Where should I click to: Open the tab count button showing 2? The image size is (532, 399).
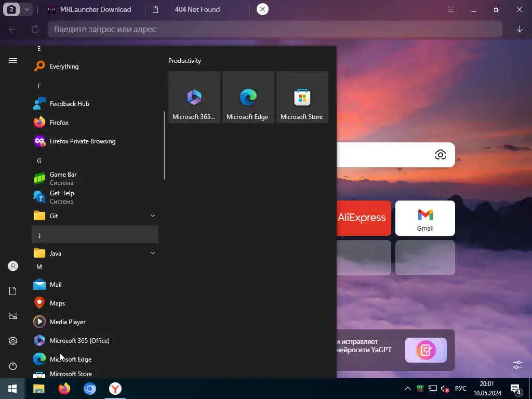(x=11, y=9)
